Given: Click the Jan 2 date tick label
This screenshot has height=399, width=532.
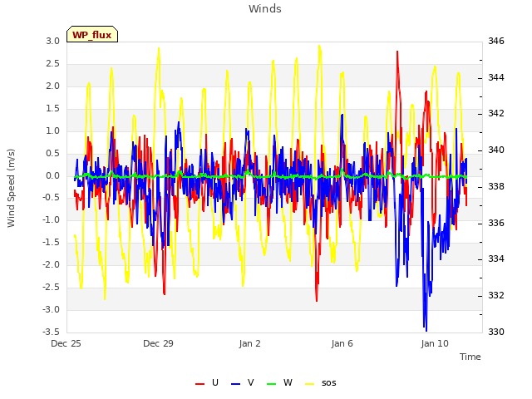Looking at the screenshot, I should tap(249, 343).
